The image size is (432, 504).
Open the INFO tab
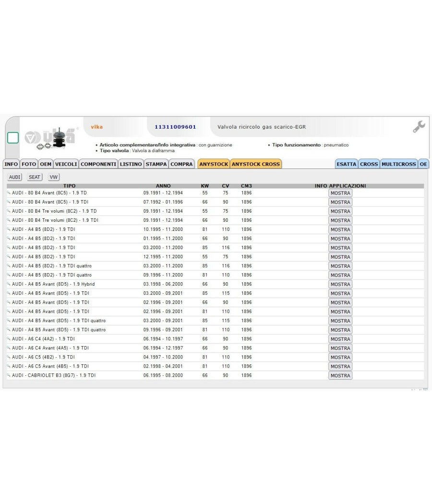(11, 164)
